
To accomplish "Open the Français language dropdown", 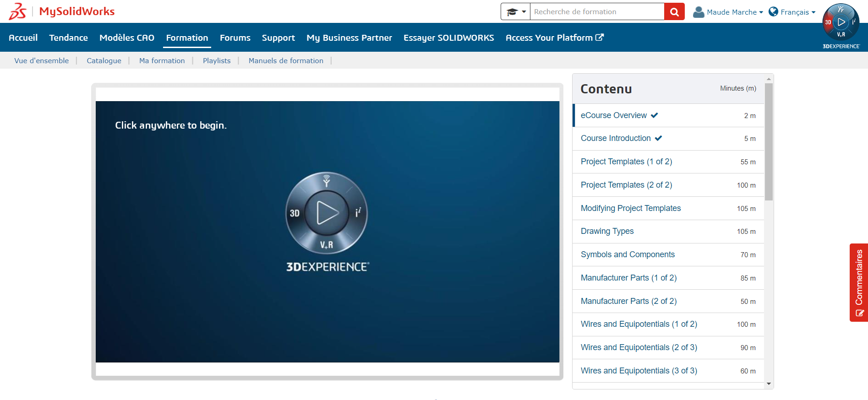I will click(x=798, y=12).
